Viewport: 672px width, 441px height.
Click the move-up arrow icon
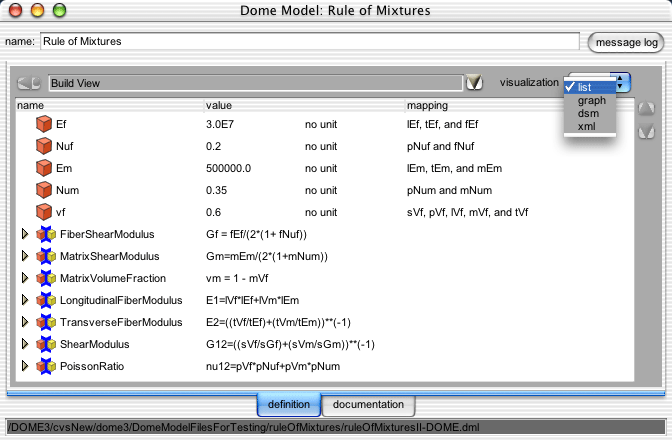tap(646, 109)
